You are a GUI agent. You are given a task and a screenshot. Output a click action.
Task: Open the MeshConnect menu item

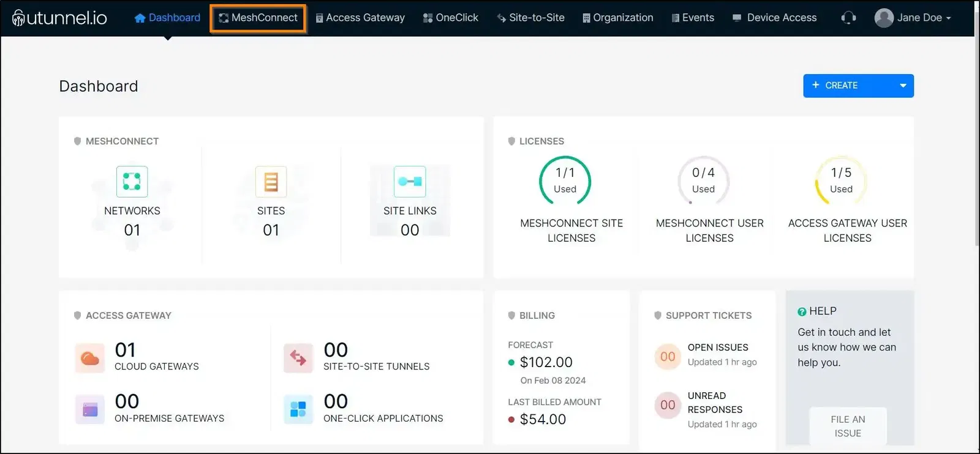point(258,18)
